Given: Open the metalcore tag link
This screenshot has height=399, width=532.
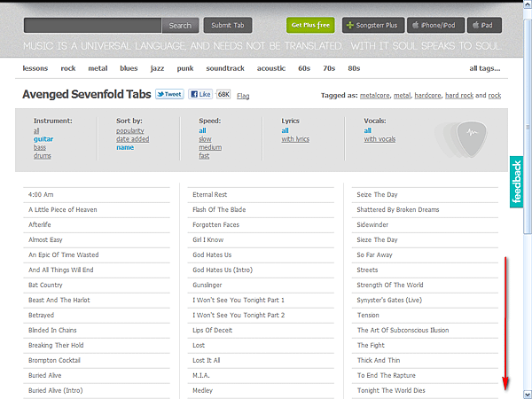Looking at the screenshot, I should pos(374,96).
